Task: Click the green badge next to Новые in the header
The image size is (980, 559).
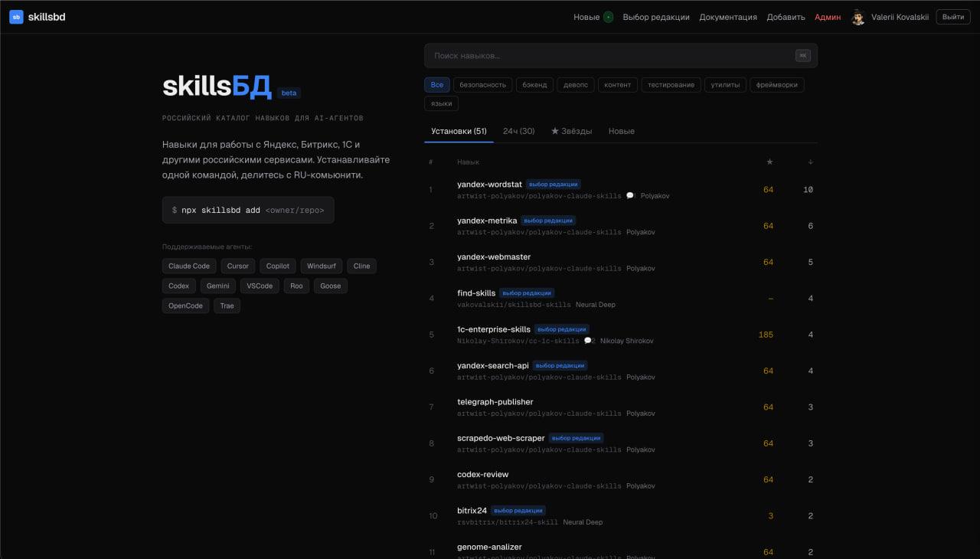Action: [x=608, y=17]
